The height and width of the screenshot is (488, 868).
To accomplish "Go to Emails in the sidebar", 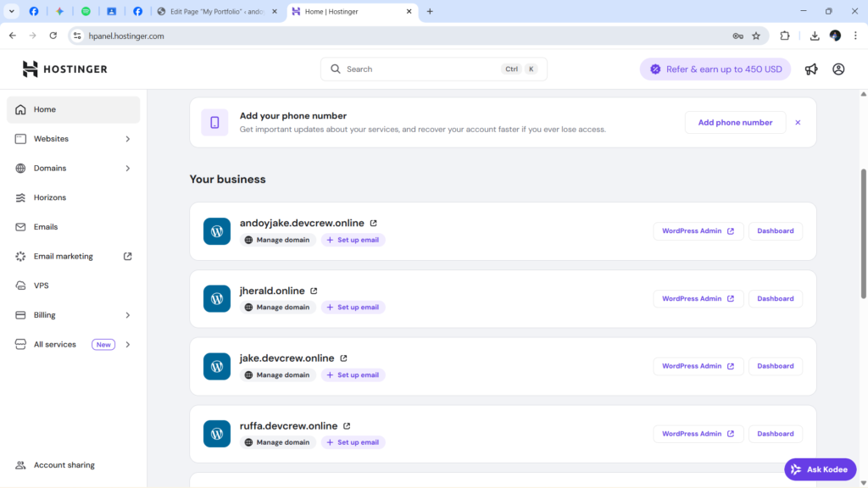I will pyautogui.click(x=46, y=227).
